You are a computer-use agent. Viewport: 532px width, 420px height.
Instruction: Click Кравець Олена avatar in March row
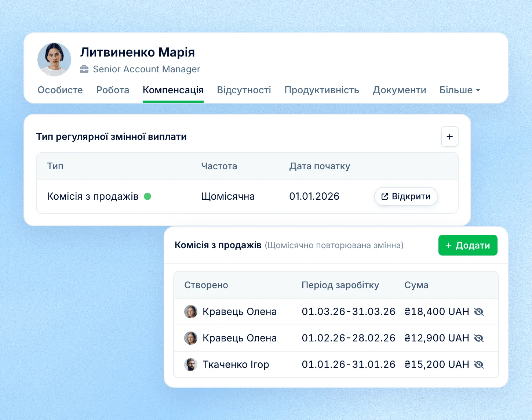coord(191,312)
